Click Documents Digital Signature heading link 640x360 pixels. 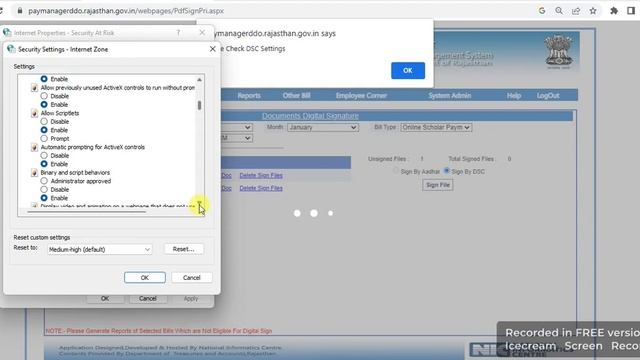coord(310,116)
